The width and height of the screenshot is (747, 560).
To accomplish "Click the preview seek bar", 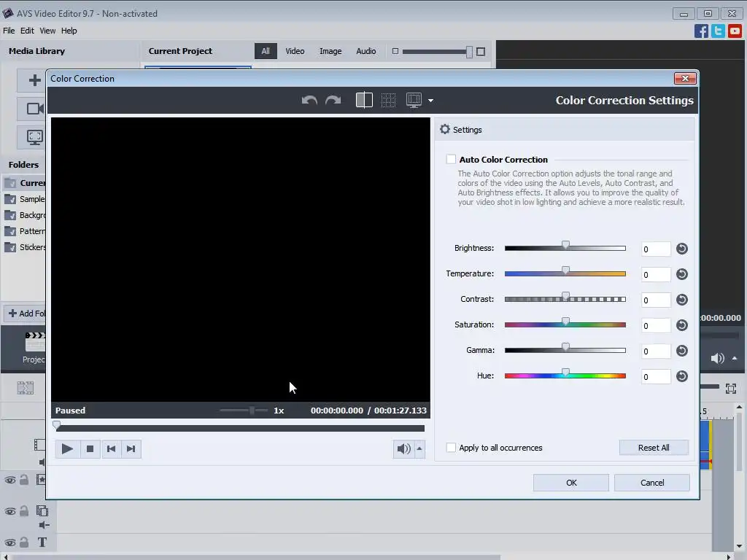I will pyautogui.click(x=239, y=429).
